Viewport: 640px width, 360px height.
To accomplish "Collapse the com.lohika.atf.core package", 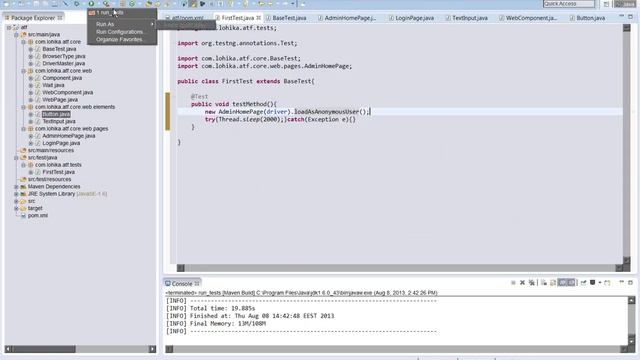I will [x=24, y=42].
